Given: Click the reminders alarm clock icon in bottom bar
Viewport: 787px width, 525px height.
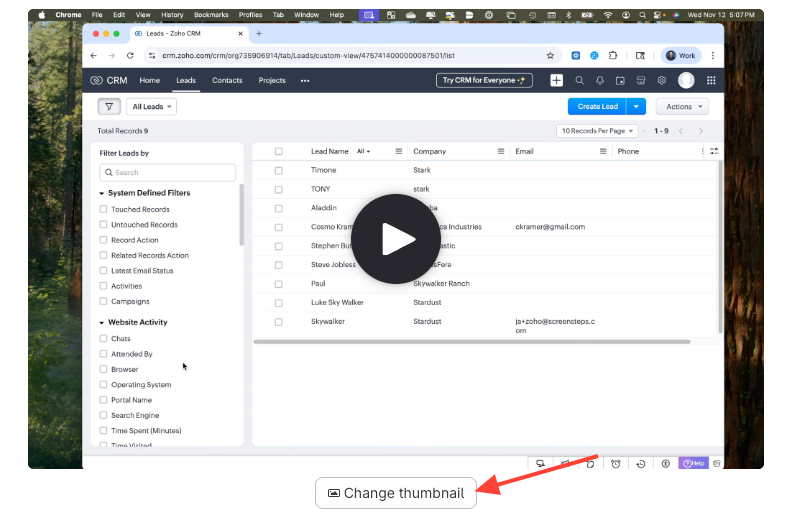Looking at the screenshot, I should point(616,463).
